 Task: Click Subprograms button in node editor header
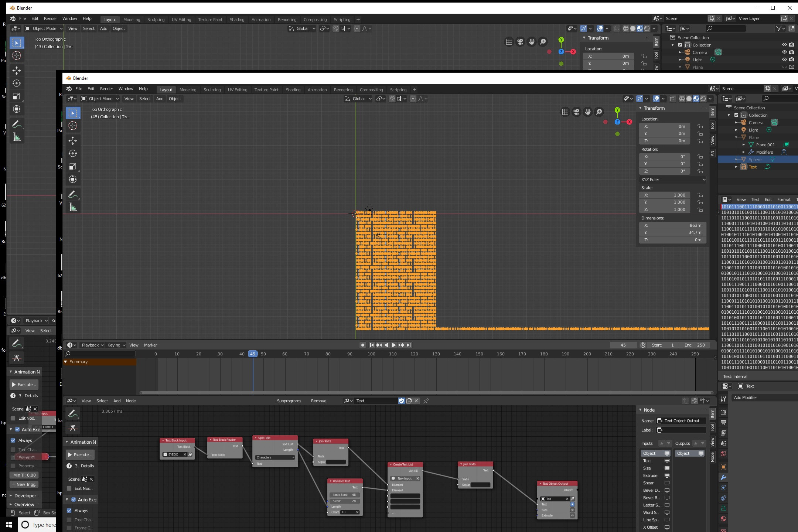289,401
